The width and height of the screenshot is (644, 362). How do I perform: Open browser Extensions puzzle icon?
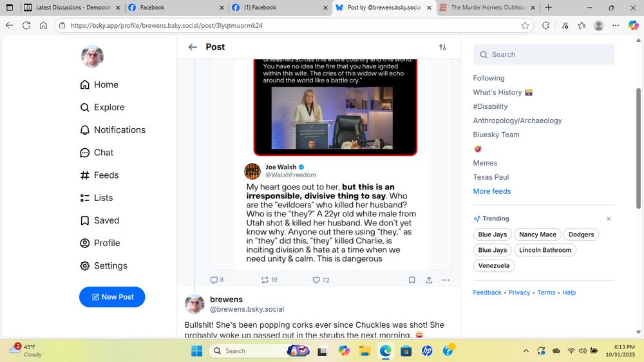pos(545,26)
